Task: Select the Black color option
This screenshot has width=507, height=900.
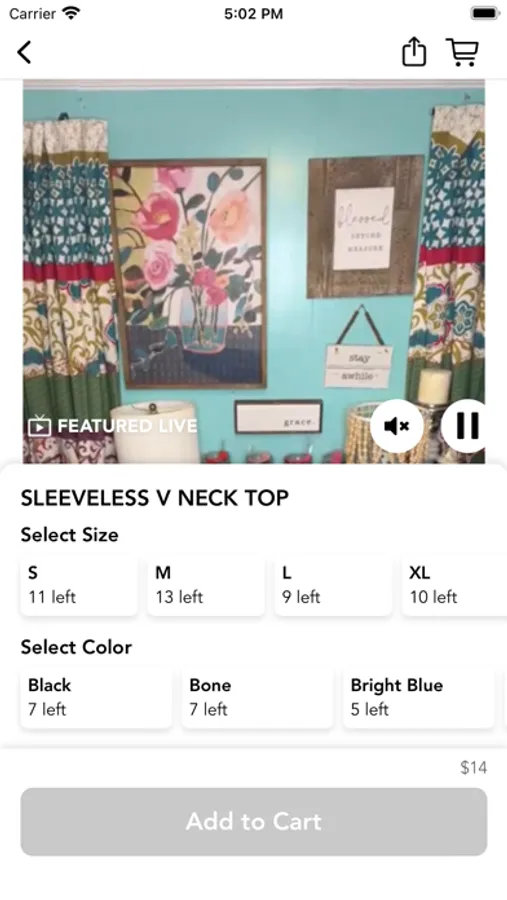Action: click(96, 697)
